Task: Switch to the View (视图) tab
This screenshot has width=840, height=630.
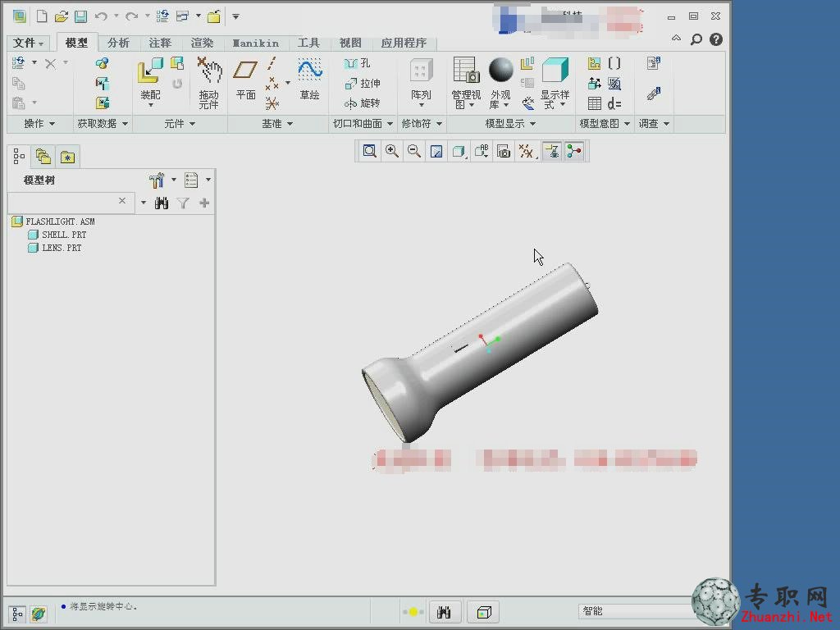Action: point(349,43)
